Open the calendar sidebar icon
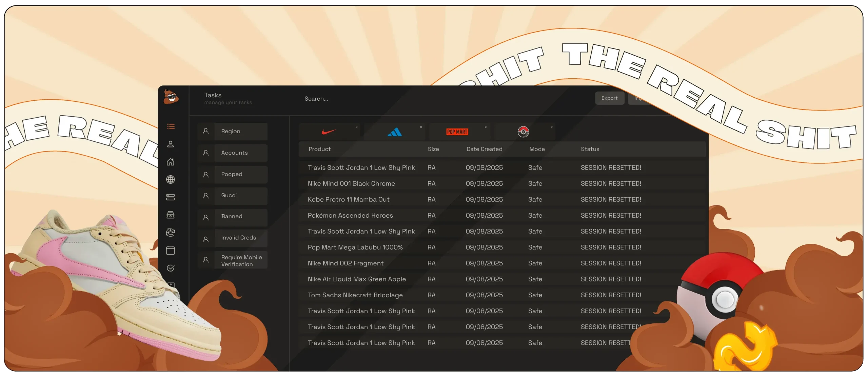The height and width of the screenshot is (378, 868). tap(171, 250)
